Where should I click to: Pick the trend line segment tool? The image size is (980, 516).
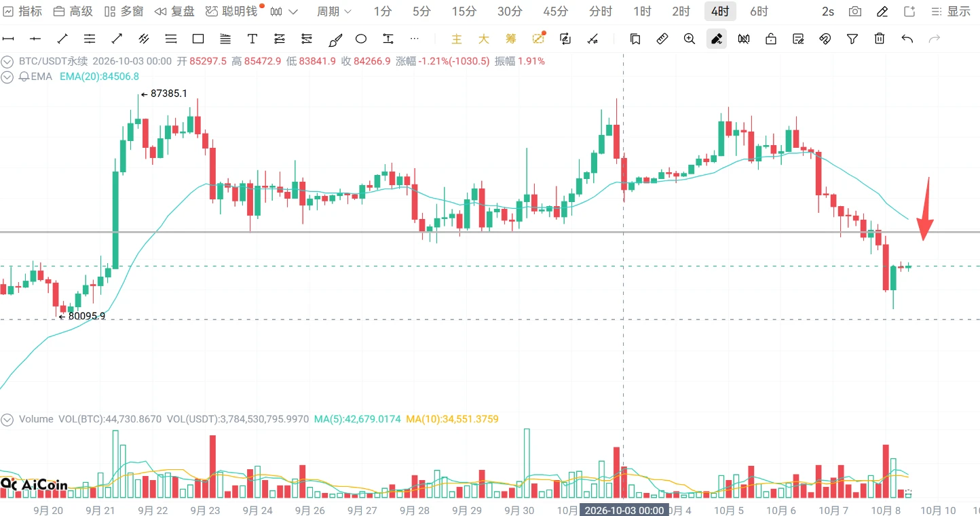click(62, 39)
